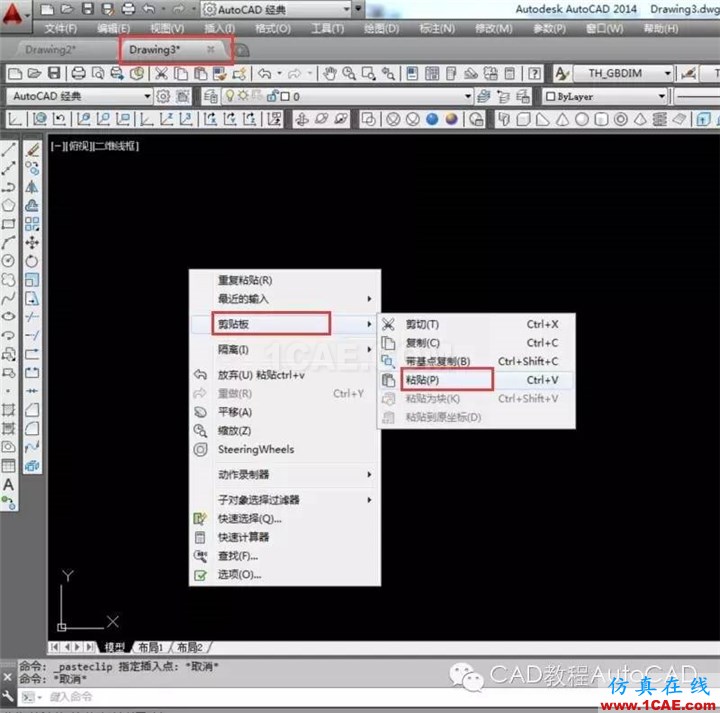The image size is (720, 713).
Task: Expand the 动作录制器 submenu
Action: tap(285, 475)
